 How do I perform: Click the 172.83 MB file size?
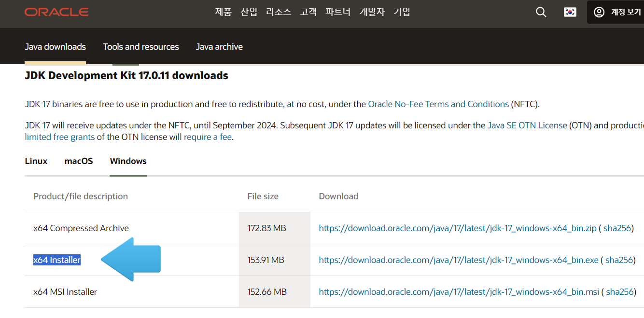267,228
